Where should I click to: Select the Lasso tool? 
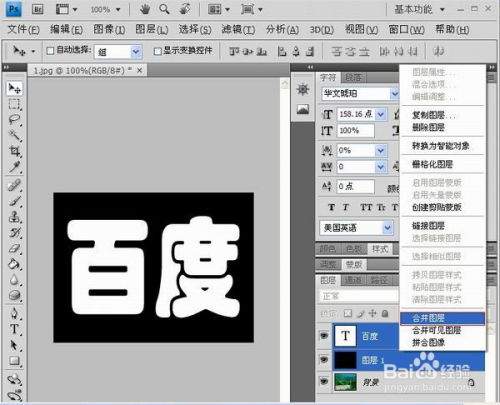(x=14, y=120)
